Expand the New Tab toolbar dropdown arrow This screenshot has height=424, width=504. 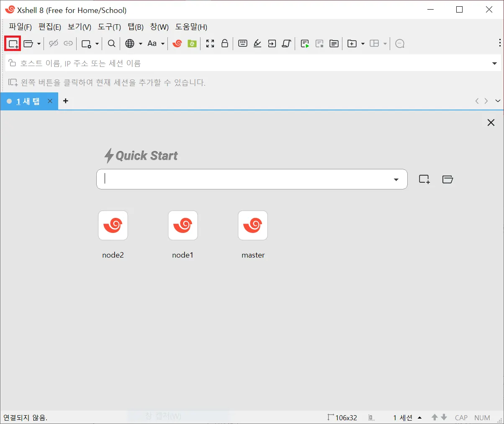[363, 43]
